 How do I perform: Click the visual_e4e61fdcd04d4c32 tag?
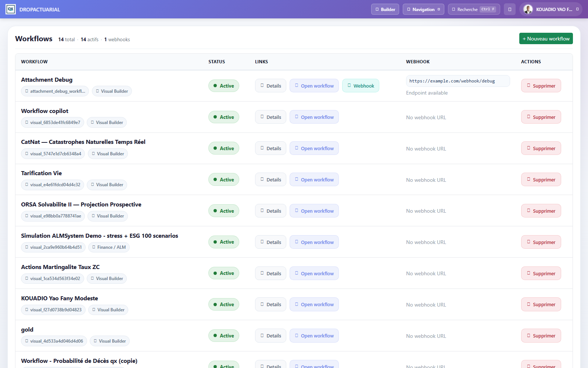coord(53,185)
